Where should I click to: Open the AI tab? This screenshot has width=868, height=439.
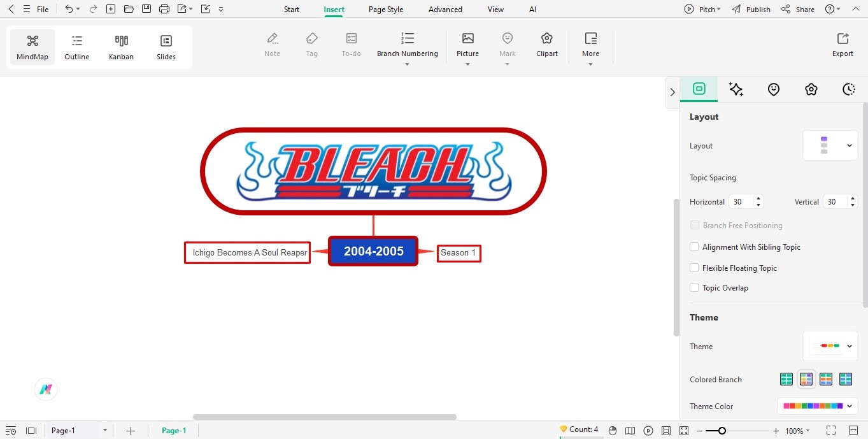pos(533,10)
